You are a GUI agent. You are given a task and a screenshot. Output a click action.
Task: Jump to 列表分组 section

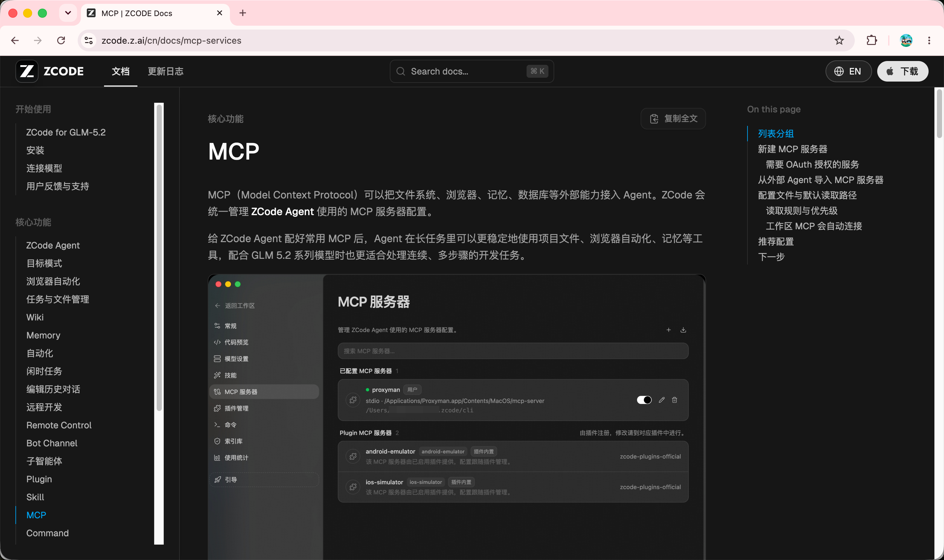776,134
